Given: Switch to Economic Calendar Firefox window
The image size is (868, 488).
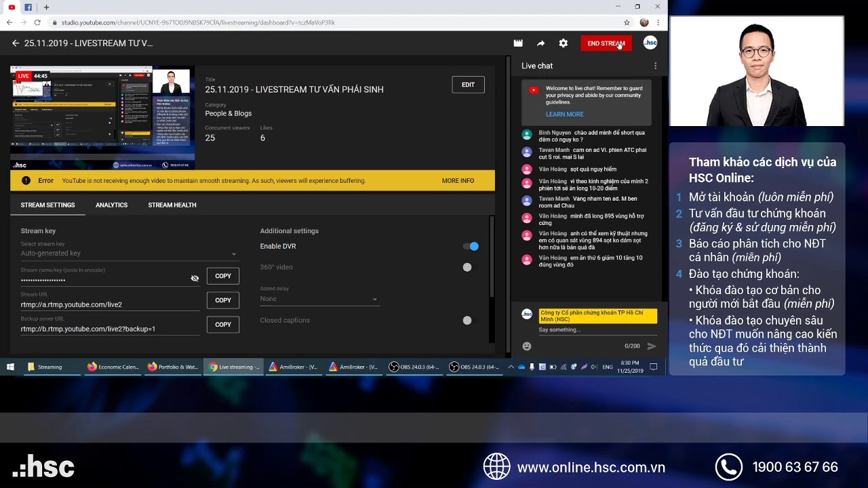Looking at the screenshot, I should coord(113,367).
